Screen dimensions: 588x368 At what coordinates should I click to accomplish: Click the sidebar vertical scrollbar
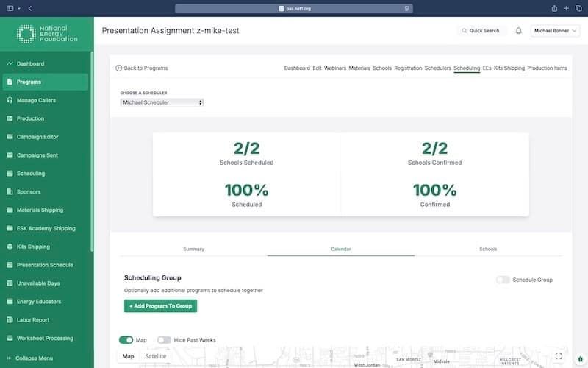coord(92,147)
